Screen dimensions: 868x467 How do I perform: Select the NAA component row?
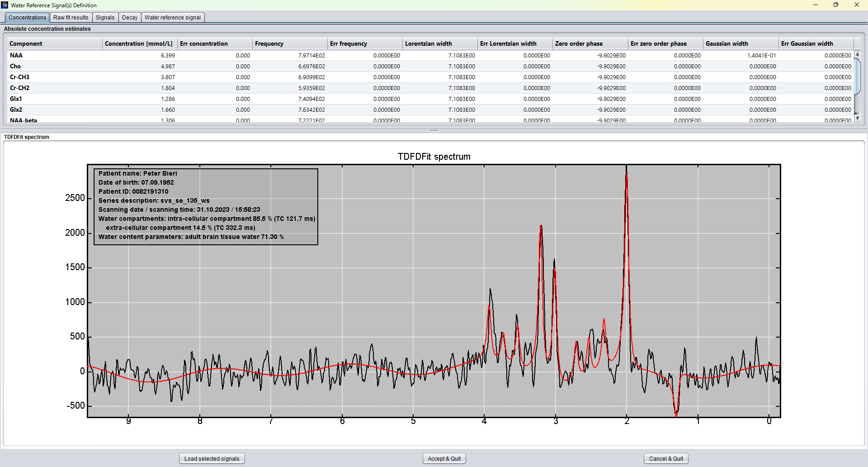pyautogui.click(x=430, y=55)
